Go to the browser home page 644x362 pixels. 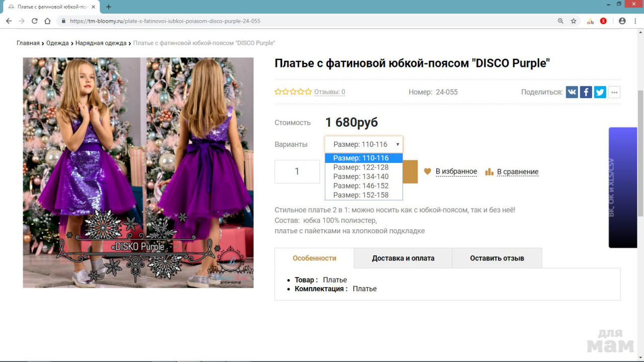tap(47, 21)
